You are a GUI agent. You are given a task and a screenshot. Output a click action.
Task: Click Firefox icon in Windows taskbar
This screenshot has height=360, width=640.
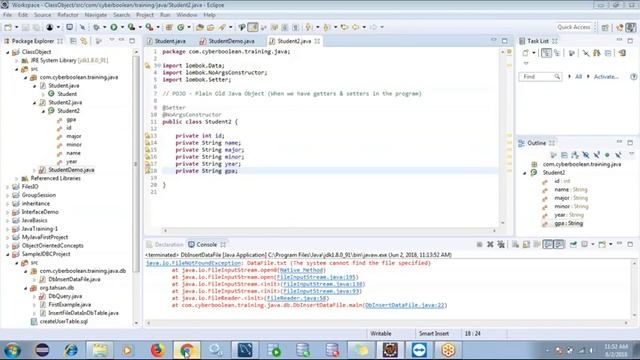158,350
